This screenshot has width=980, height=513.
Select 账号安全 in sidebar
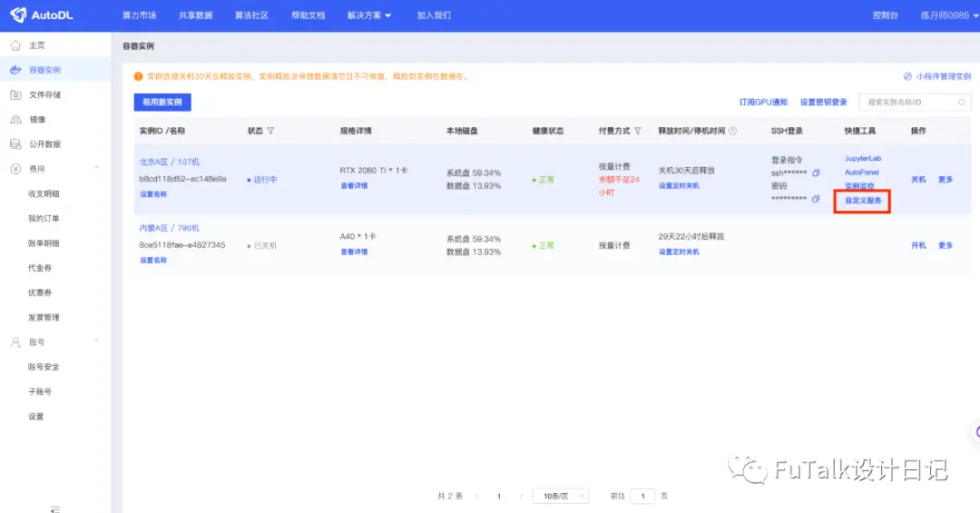click(x=44, y=367)
